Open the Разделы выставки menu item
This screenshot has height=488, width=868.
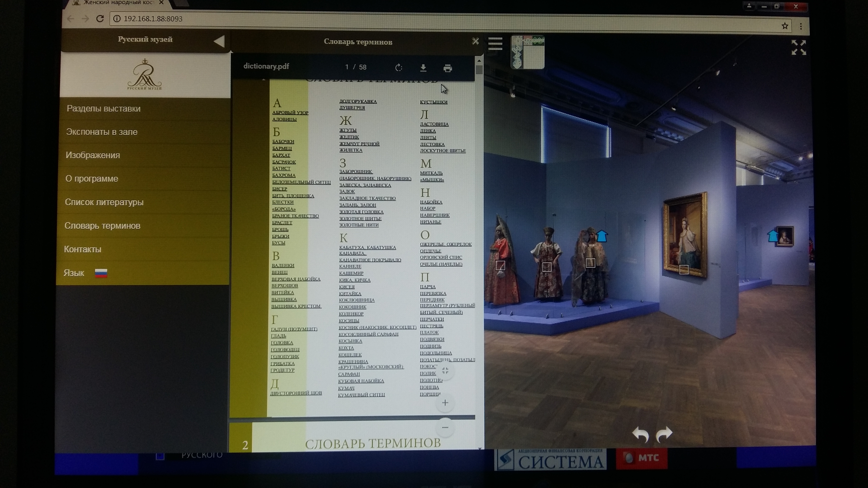103,109
